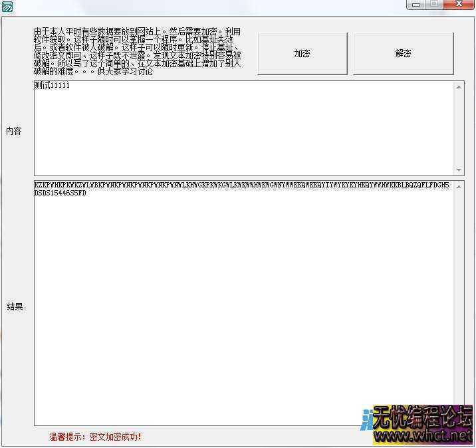Click up arrow of content box scrollbar
The width and height of the screenshot is (476, 448).
tap(459, 86)
